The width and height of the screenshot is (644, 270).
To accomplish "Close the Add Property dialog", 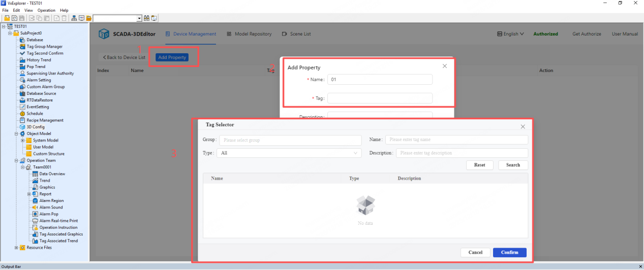I will tap(445, 66).
